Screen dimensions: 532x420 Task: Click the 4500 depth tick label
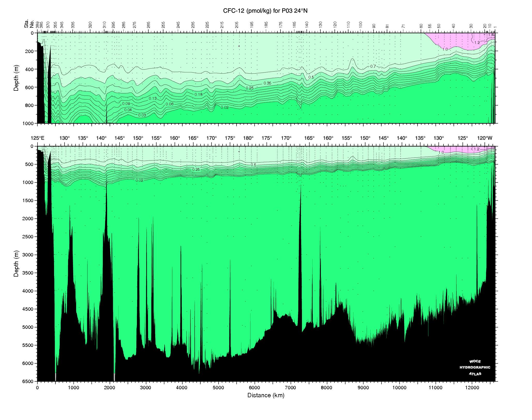28,309
